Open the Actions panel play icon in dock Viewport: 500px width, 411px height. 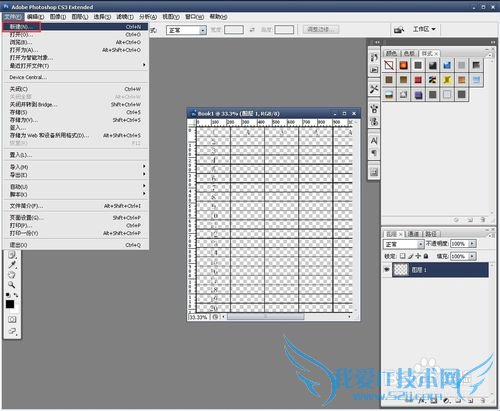(374, 70)
